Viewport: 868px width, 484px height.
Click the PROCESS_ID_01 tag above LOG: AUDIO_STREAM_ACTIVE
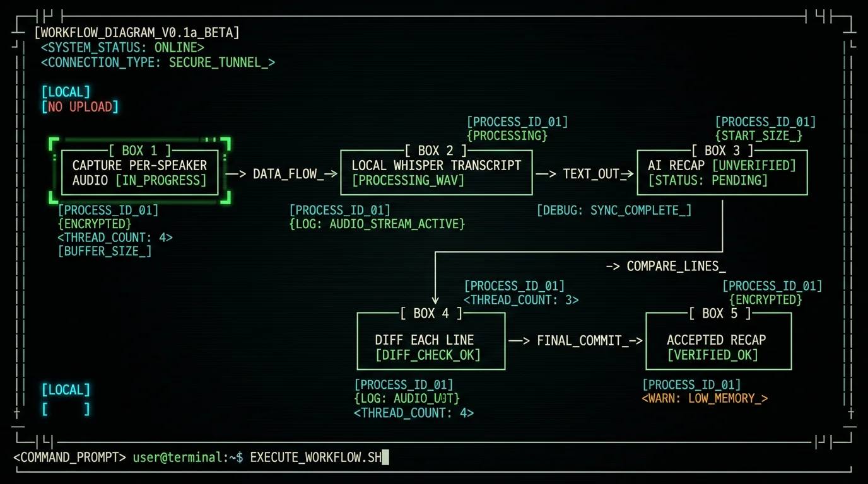[340, 210]
